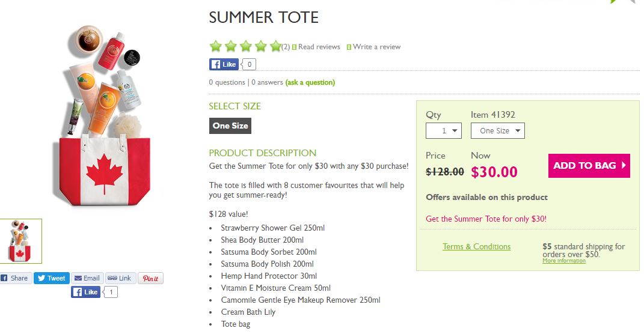Open the Qty dropdown
This screenshot has width=644, height=334.
click(x=443, y=130)
